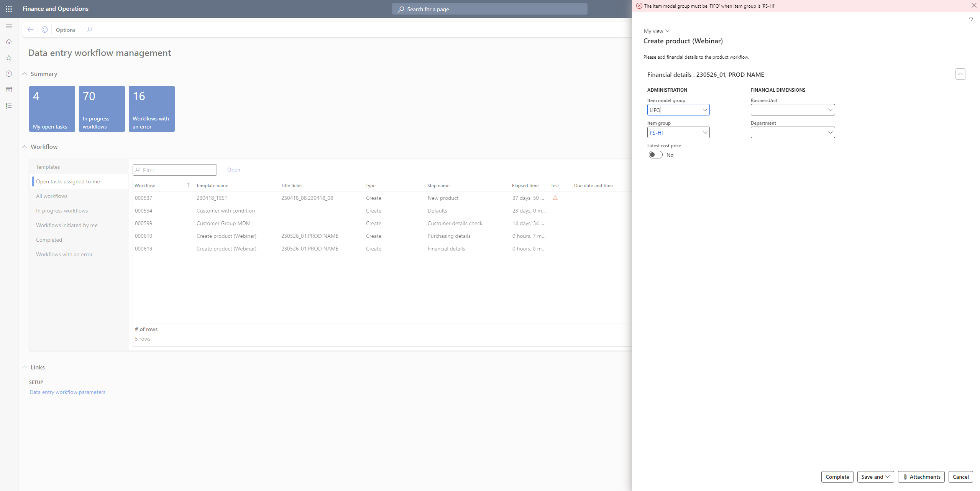Image resolution: width=980 pixels, height=491 pixels.
Task: Click Title fields column header
Action: [x=291, y=185]
